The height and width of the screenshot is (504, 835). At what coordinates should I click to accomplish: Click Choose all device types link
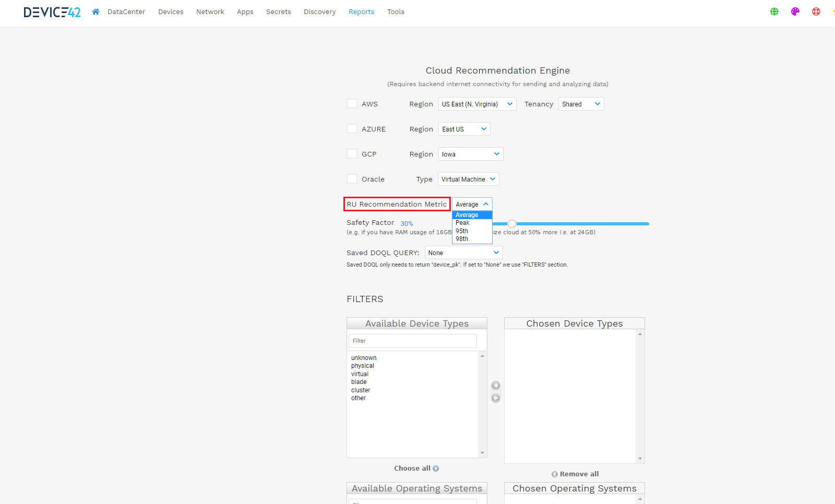point(416,469)
